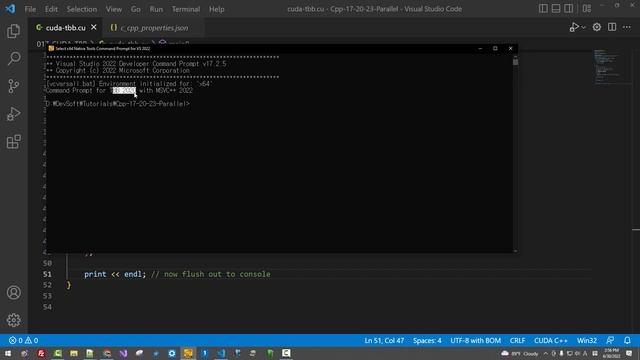The width and height of the screenshot is (640, 360).
Task: Click the editor minimap
Action: [x=612, y=66]
